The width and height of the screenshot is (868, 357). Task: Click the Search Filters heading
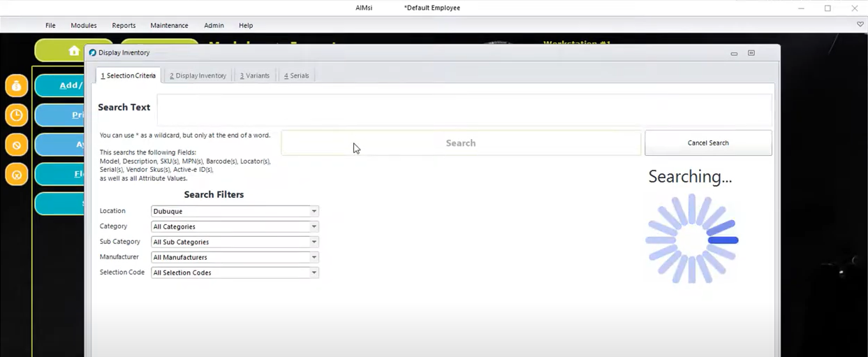click(214, 195)
